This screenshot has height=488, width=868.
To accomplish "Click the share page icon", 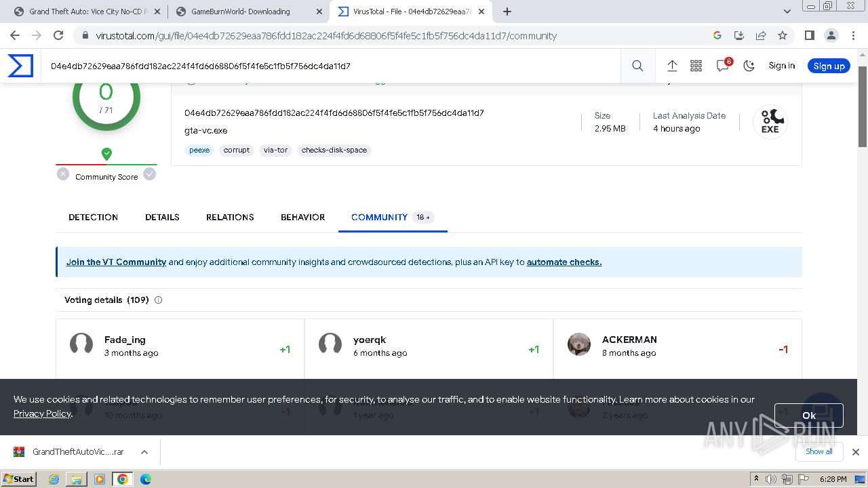I will click(761, 35).
